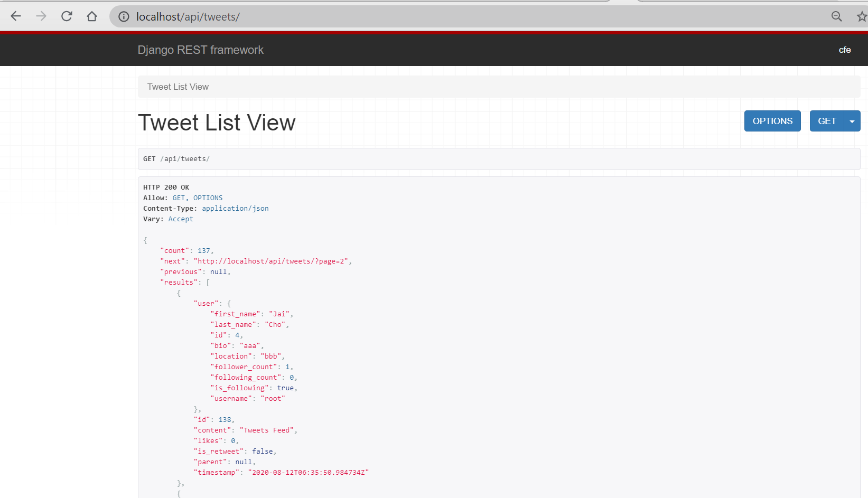Follow the next page URL link
The height and width of the screenshot is (498, 868).
pyautogui.click(x=272, y=261)
